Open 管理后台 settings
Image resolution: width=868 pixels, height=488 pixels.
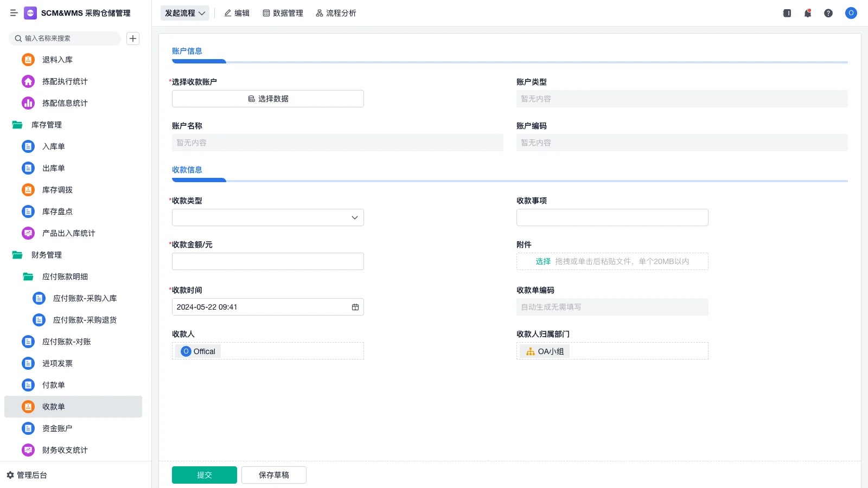(27, 475)
